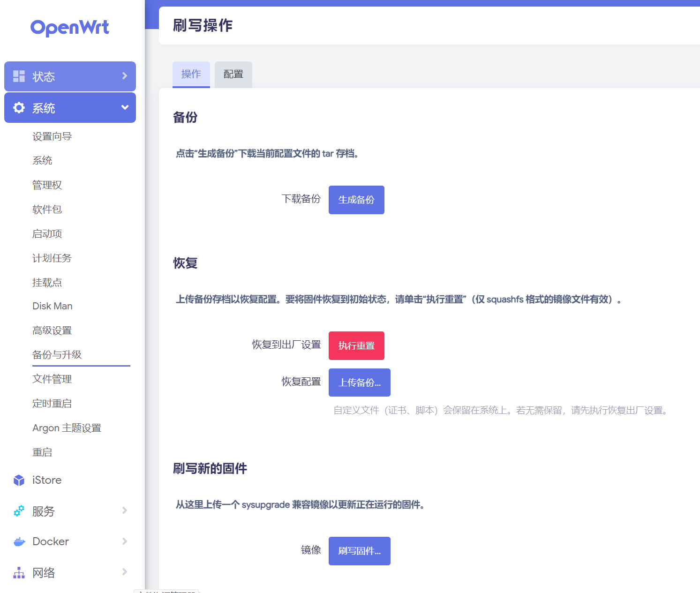This screenshot has height=593, width=700.
Task: Open Argon 主题设置 page
Action: [67, 428]
